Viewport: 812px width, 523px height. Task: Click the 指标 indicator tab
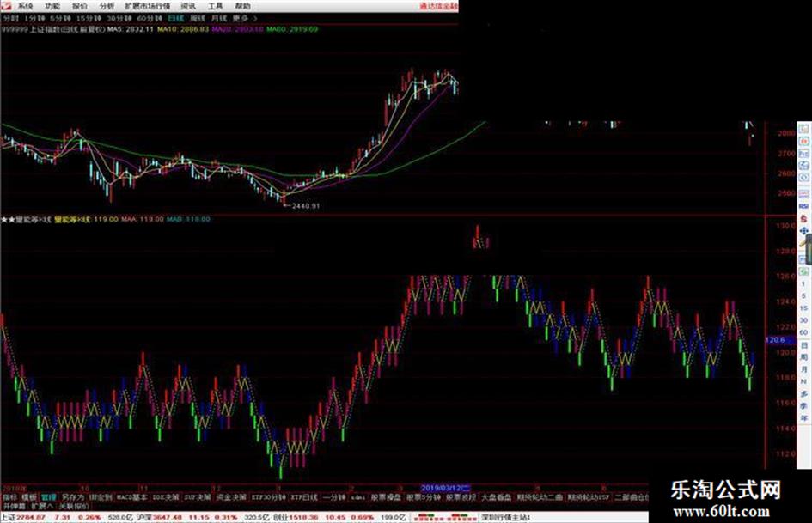pos(9,497)
